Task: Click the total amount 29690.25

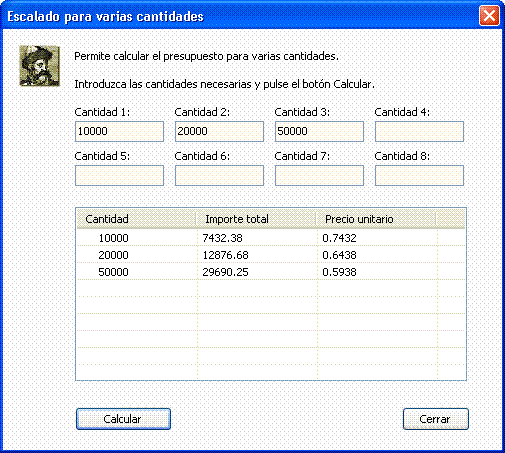Action: click(x=225, y=272)
